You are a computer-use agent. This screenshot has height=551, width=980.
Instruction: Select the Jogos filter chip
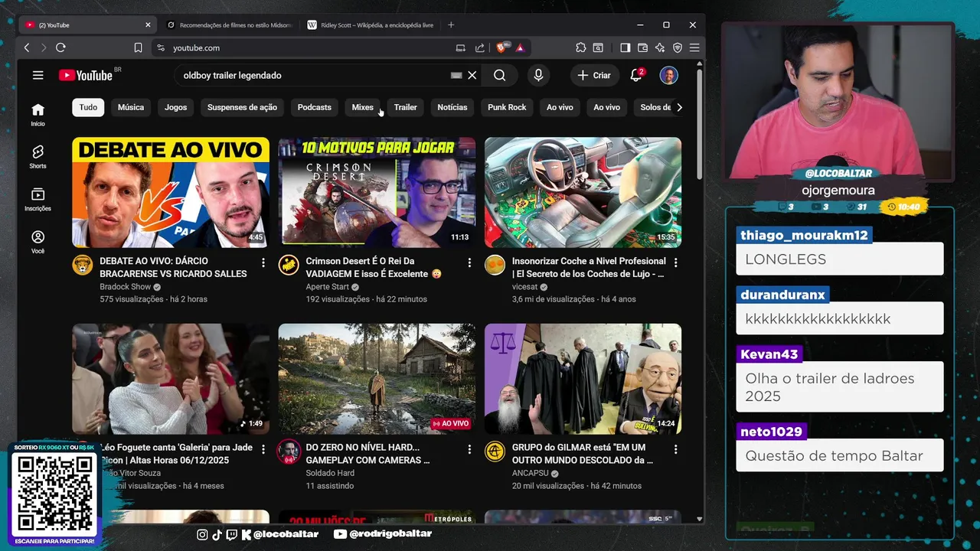coord(175,107)
